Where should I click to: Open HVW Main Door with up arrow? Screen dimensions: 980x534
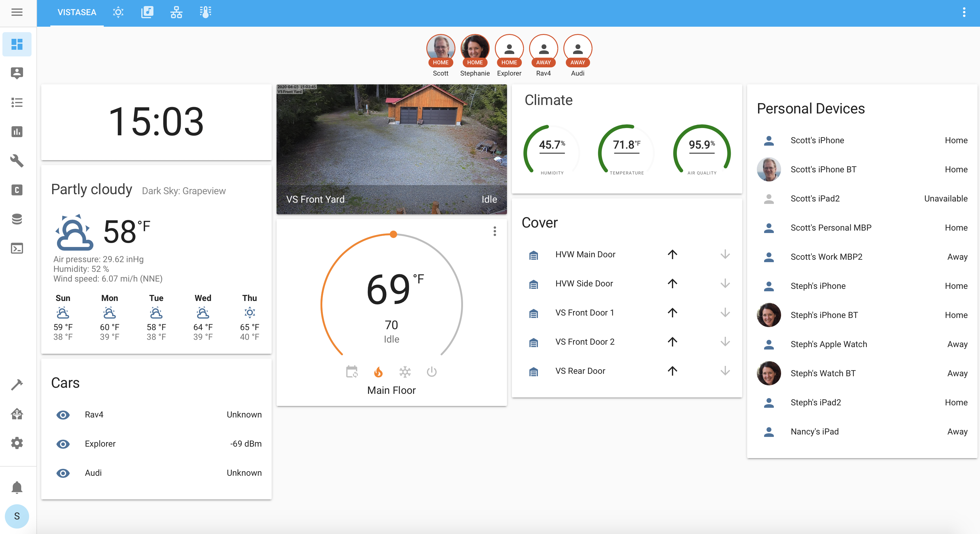click(672, 254)
